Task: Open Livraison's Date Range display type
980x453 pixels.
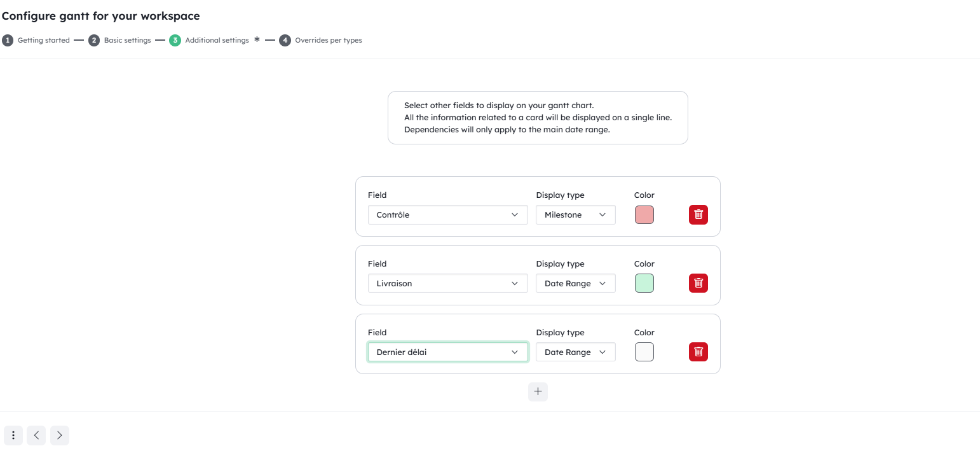Action: 575,284
